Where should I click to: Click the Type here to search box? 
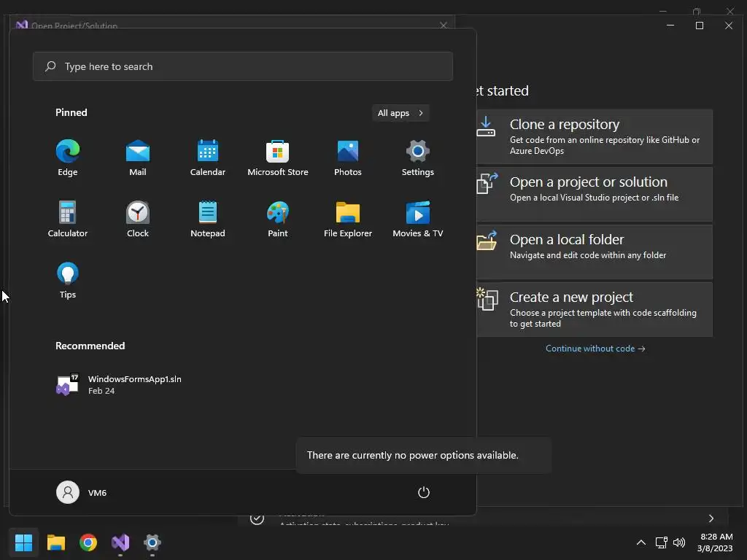243,66
